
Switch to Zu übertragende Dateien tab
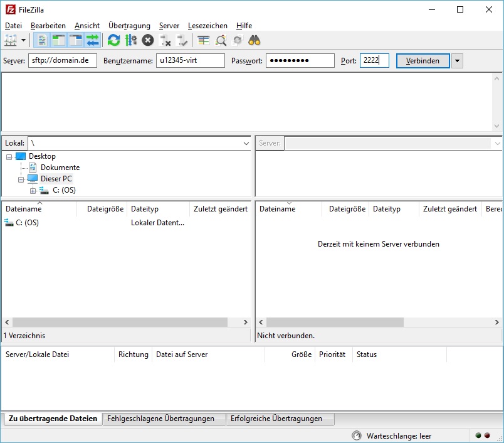click(53, 419)
